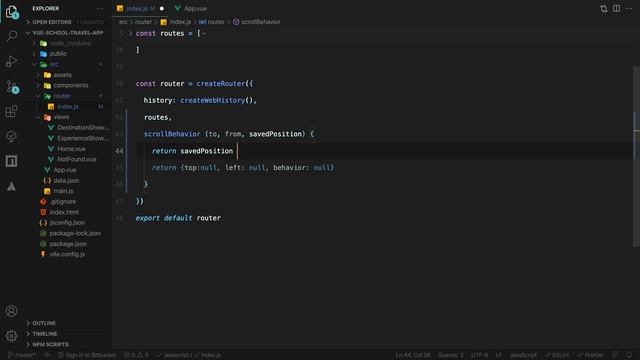640x360 pixels.
Task: Click the src breadcrumb segment
Action: click(123, 22)
